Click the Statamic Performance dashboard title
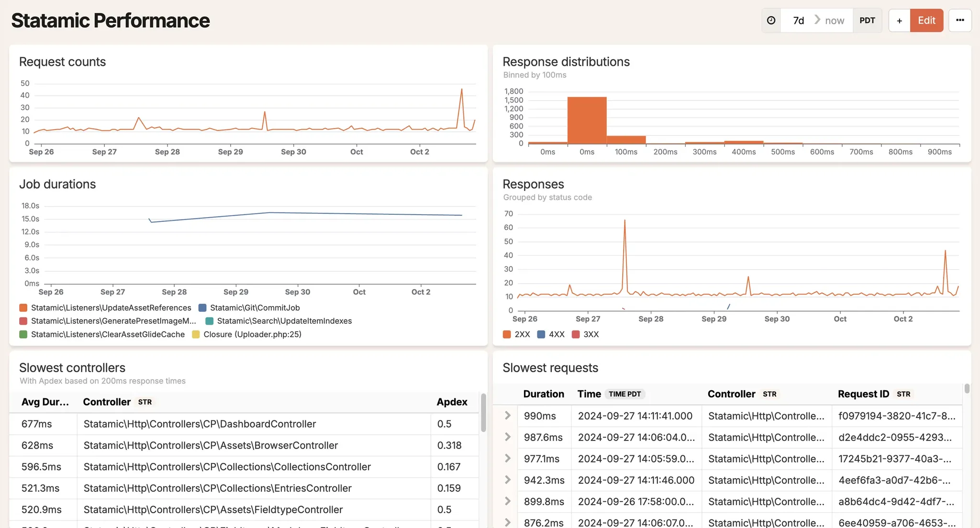 tap(111, 21)
